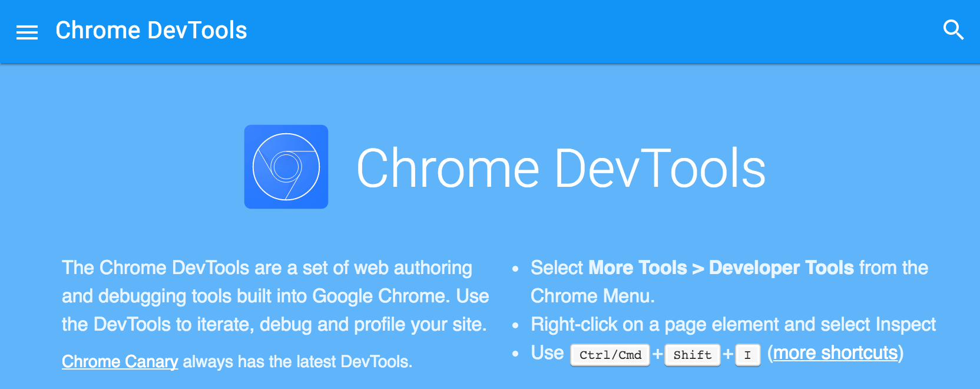Viewport: 980px width, 389px height.
Task: Click the Chrome DevTools logo icon
Action: pyautogui.click(x=286, y=167)
